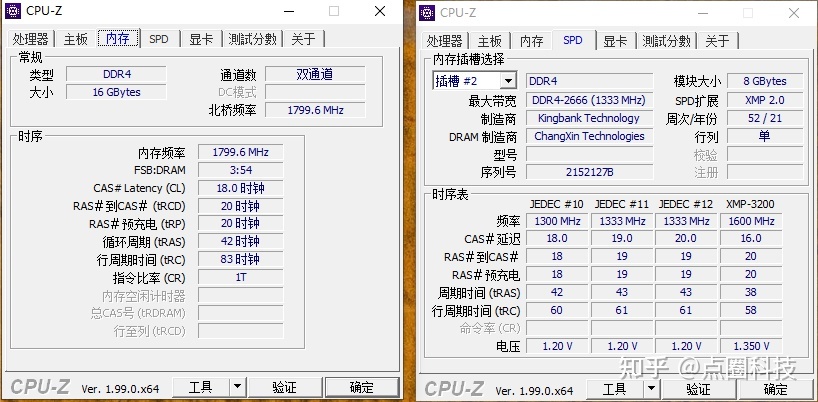Viewport: 818px width, 402px height.
Task: Click the 16 GBytes memory size value
Action: coord(116,92)
